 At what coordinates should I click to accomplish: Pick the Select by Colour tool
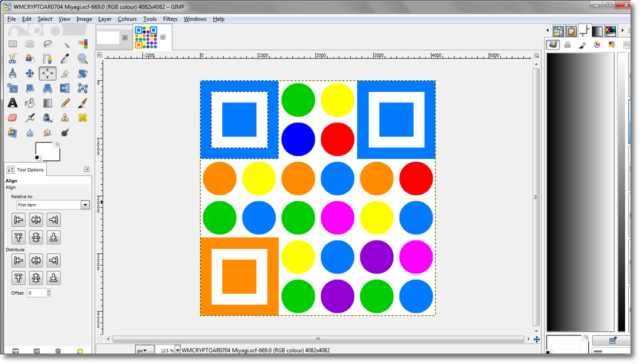click(x=82, y=44)
